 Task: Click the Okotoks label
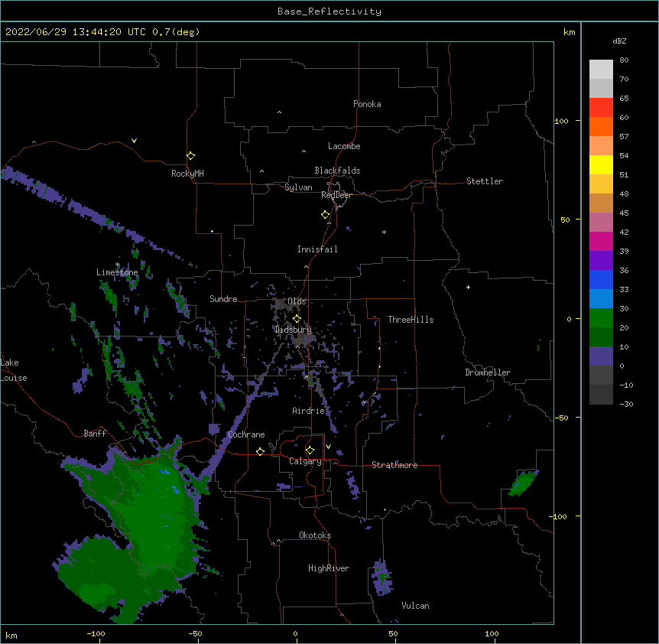[x=315, y=535]
